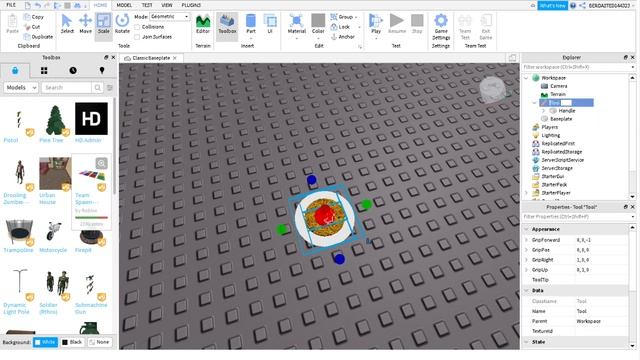The image size is (640, 360).
Task: Click the What's New button
Action: 552,5
